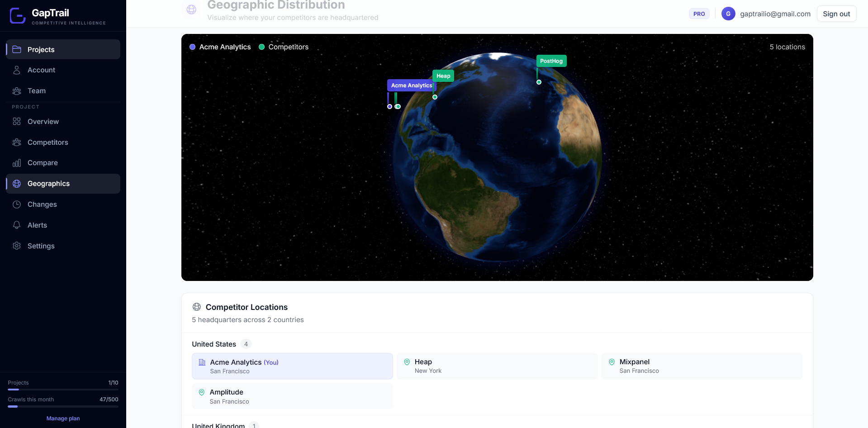The image size is (868, 428).
Task: Click the "47/500" crawls count
Action: point(109,399)
